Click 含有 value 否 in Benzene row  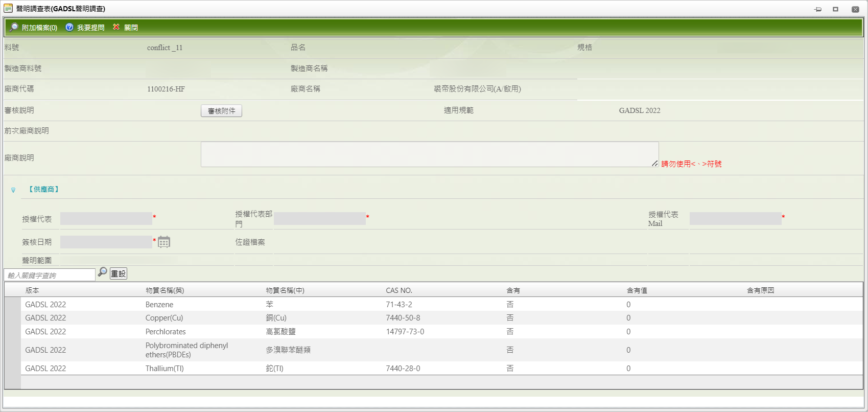click(510, 305)
